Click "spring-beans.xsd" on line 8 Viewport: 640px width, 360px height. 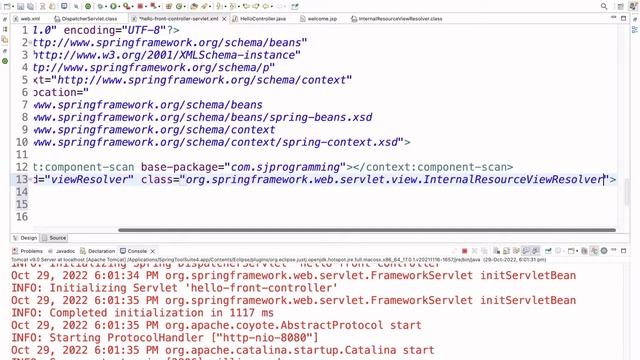click(x=320, y=118)
